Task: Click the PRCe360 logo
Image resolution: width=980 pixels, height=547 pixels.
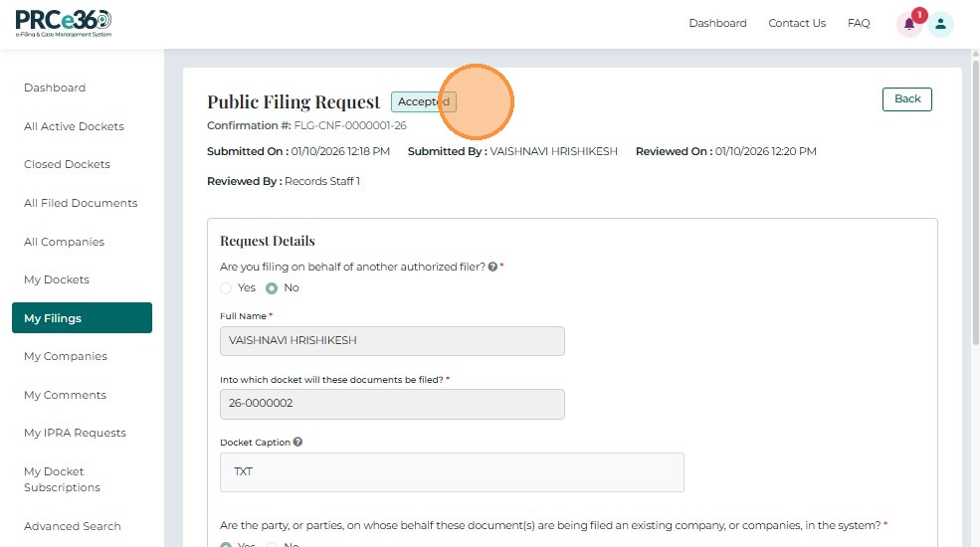Action: click(64, 23)
